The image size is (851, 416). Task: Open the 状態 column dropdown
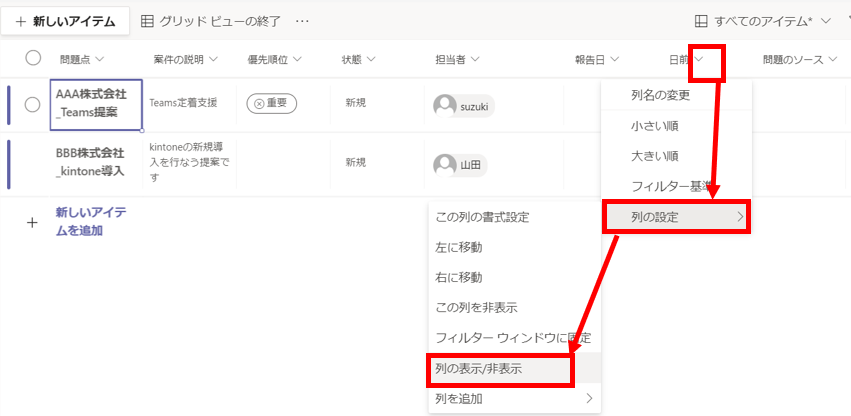click(371, 60)
